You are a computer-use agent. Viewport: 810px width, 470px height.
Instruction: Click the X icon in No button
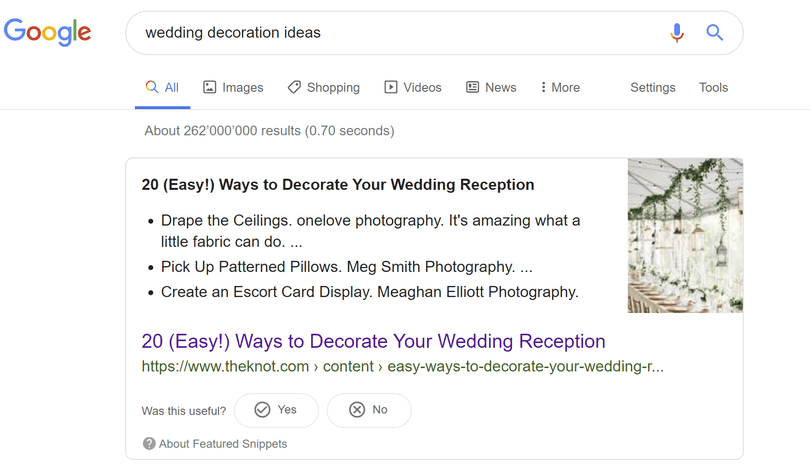click(357, 410)
